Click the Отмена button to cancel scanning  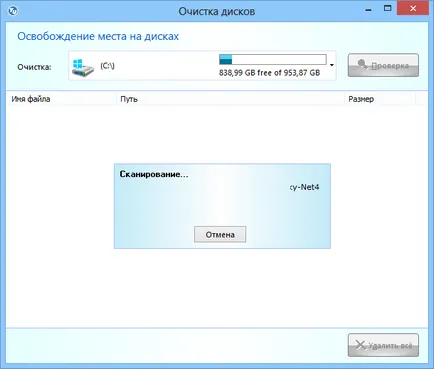coord(220,234)
